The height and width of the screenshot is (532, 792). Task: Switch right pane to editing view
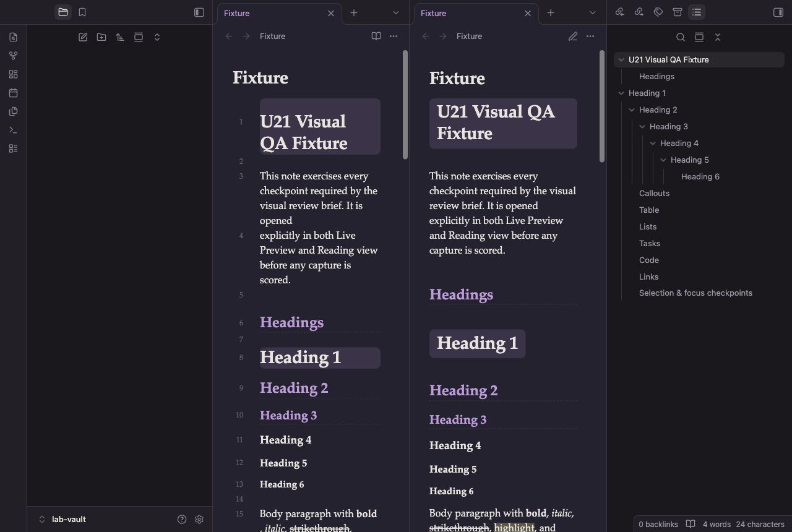pos(572,36)
